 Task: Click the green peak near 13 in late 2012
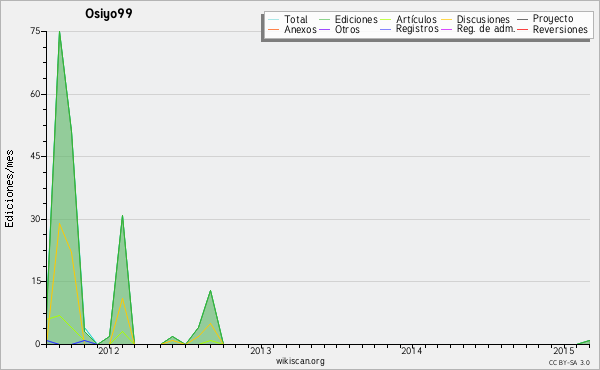pyautogui.click(x=210, y=291)
